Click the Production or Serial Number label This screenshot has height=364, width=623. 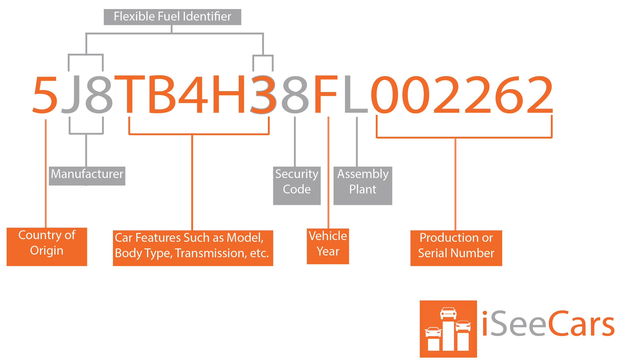point(466,249)
